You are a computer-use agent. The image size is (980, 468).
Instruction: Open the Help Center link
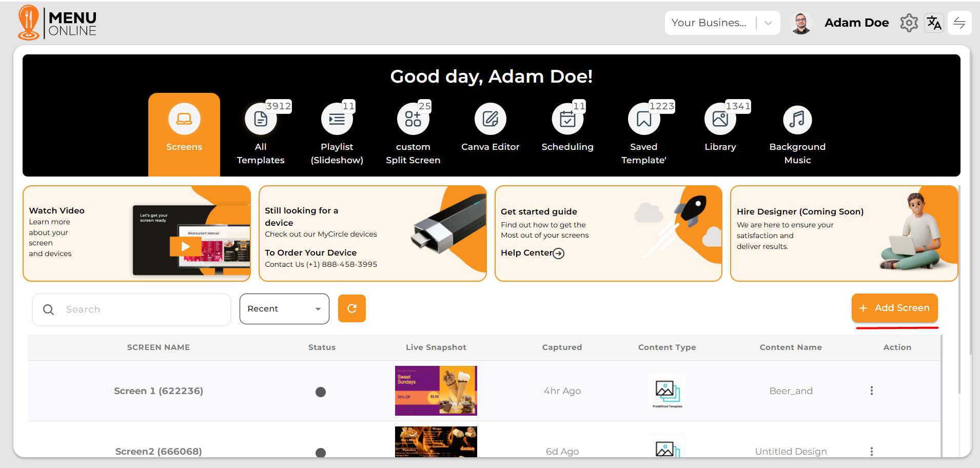pyautogui.click(x=532, y=253)
